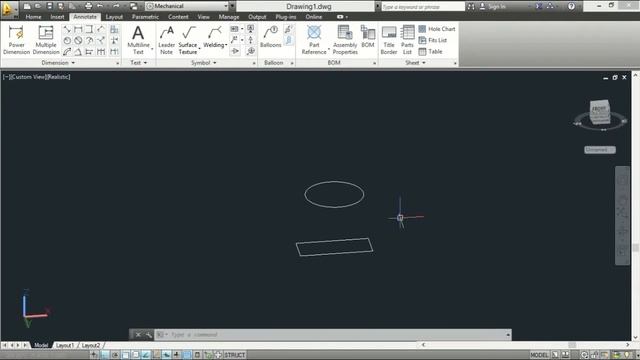Click the Table button in Sheet panel
Viewport: 640px width, 360px height.
coord(431,51)
